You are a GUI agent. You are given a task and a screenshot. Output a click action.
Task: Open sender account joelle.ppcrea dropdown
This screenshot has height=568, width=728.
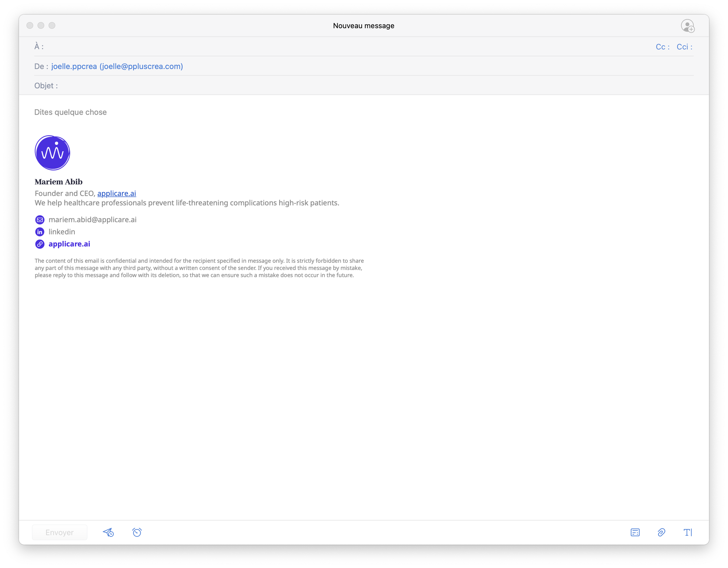[117, 66]
